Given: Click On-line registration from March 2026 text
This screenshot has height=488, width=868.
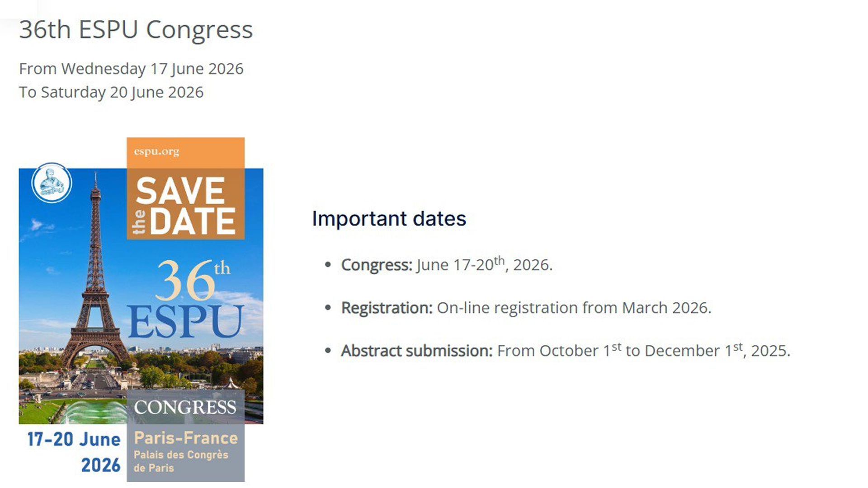Looking at the screenshot, I should 574,308.
